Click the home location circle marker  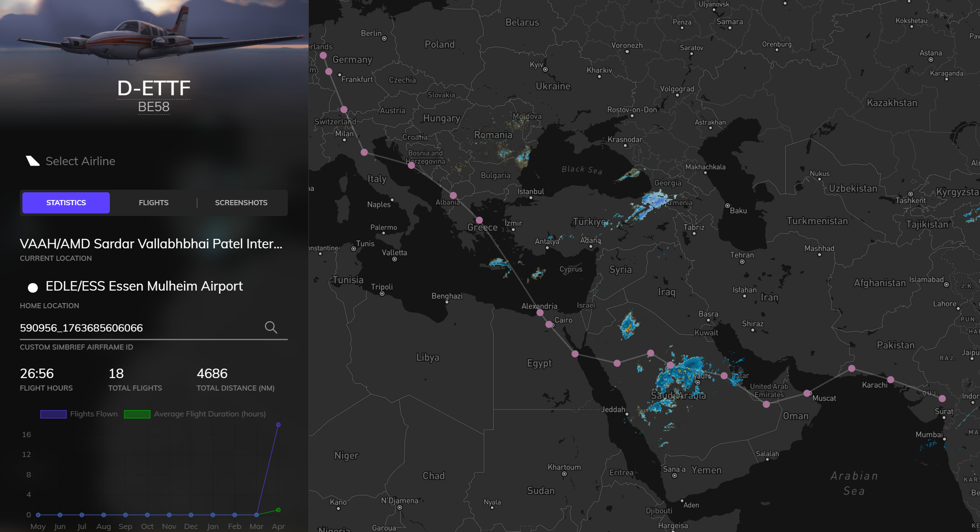[33, 287]
